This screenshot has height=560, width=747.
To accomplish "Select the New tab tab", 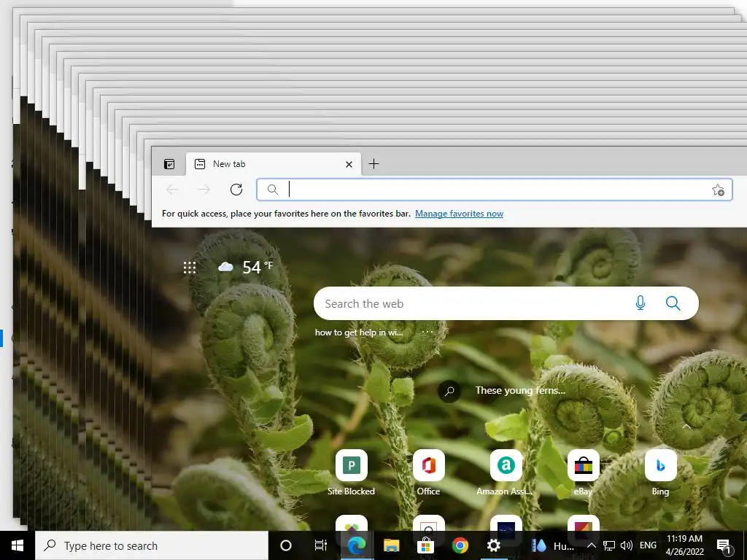I will 273,164.
